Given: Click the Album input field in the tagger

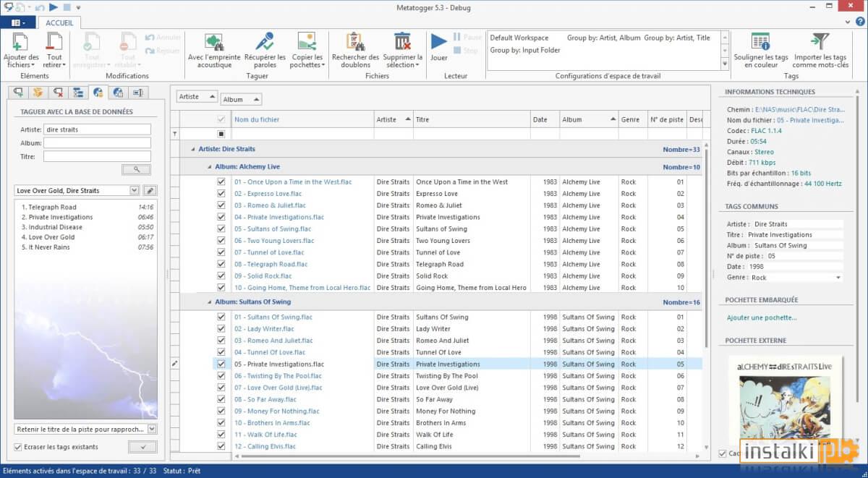Looking at the screenshot, I should click(x=97, y=142).
